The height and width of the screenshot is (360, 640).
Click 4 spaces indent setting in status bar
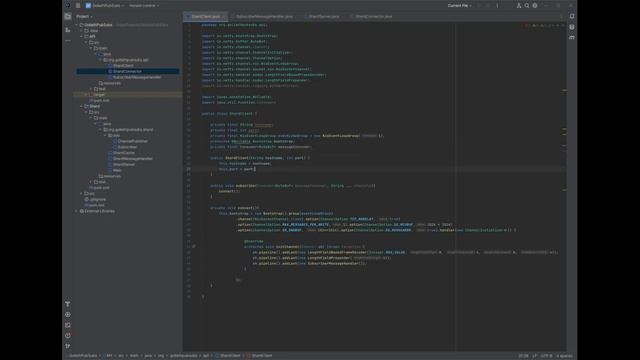(564, 356)
